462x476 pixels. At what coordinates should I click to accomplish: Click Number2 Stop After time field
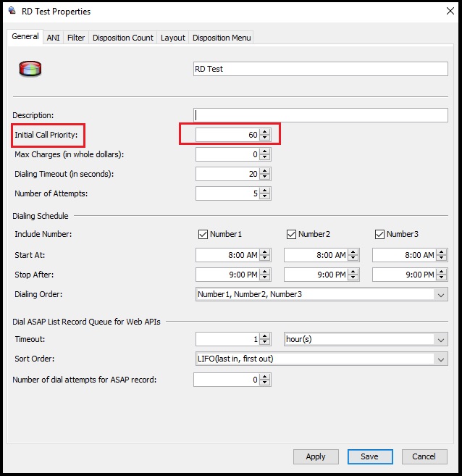coord(316,275)
